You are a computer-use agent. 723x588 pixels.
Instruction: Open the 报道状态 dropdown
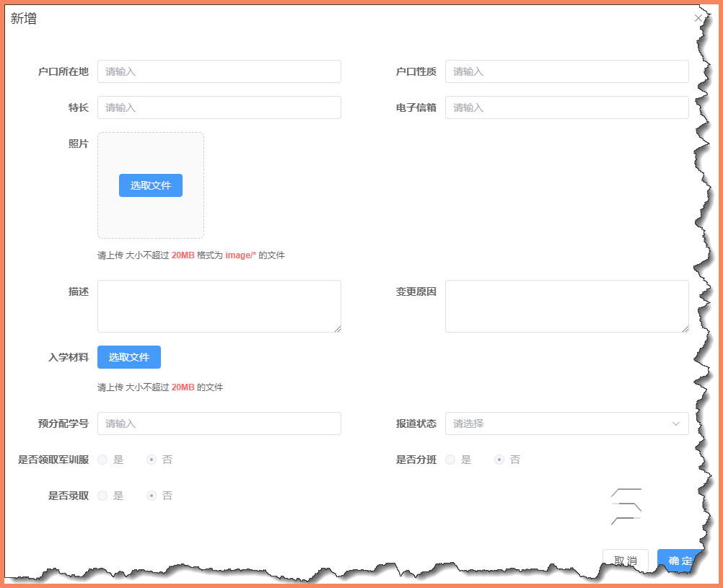pos(566,424)
